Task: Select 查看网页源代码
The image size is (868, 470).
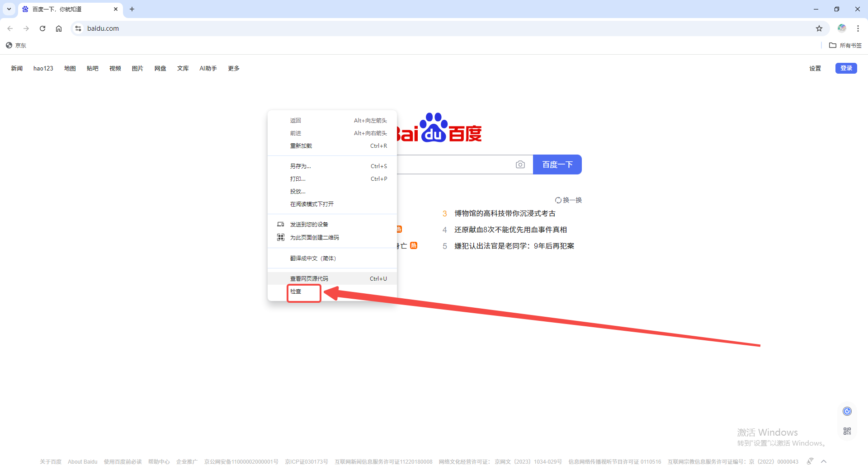Action: 332,279
